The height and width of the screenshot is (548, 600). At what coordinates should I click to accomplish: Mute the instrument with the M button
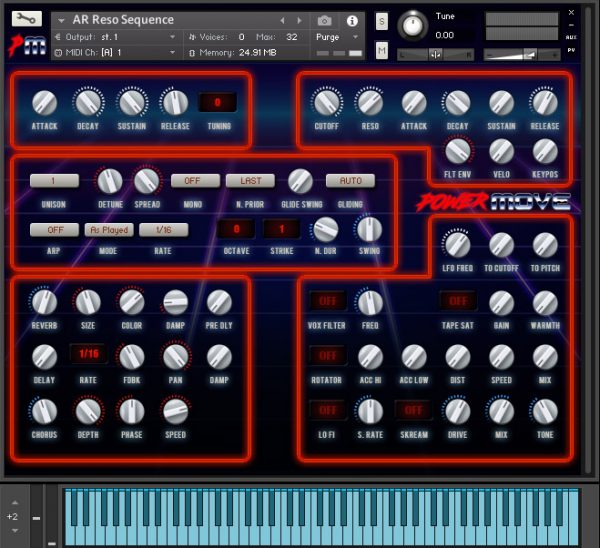(382, 50)
